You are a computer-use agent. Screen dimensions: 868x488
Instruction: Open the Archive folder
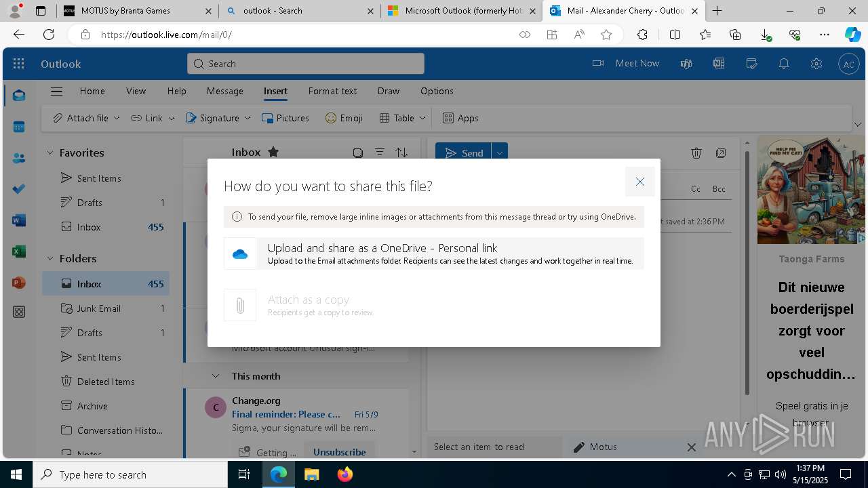pyautogui.click(x=106, y=406)
